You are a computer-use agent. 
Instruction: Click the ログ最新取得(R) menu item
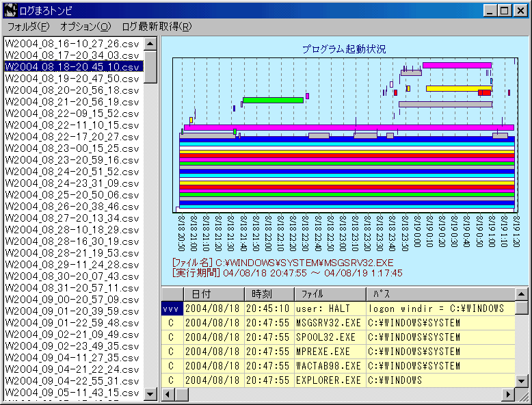click(157, 27)
